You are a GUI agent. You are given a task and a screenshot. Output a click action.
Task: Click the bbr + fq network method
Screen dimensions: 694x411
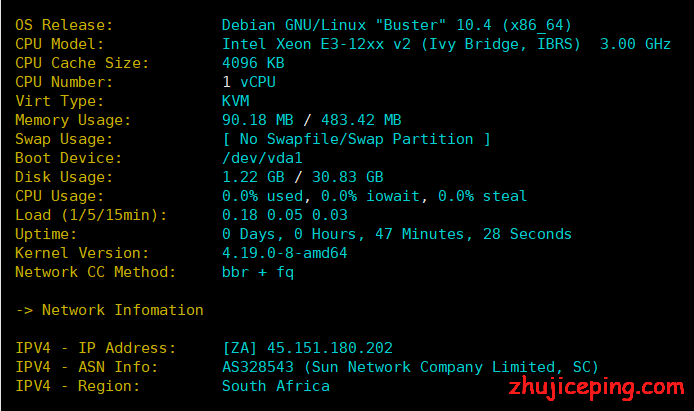pos(258,272)
